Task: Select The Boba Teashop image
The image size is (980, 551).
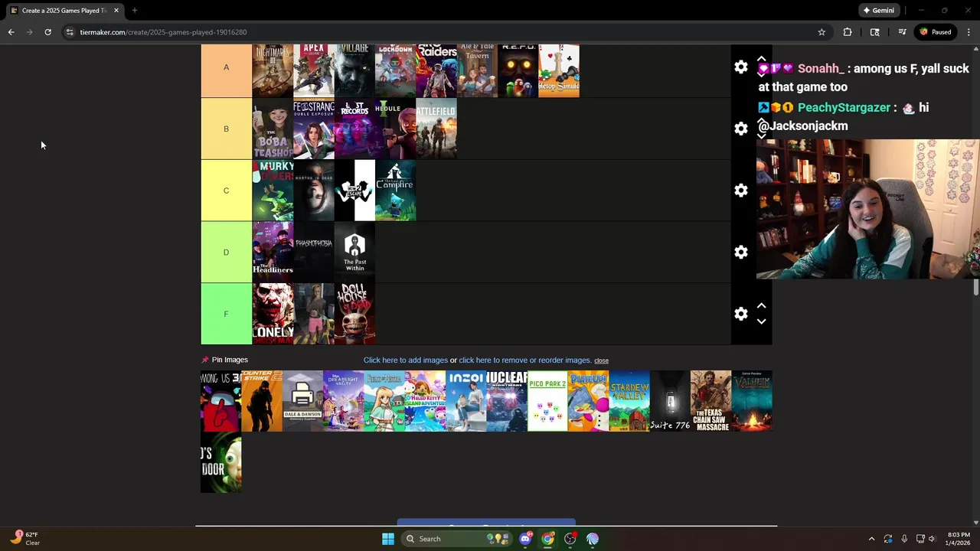Action: 273,129
